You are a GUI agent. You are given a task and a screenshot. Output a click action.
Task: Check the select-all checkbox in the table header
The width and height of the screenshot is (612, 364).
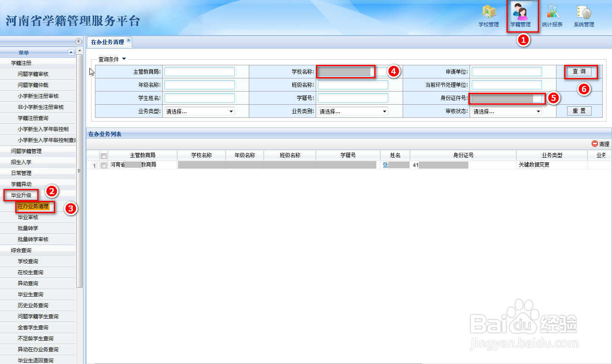point(104,155)
